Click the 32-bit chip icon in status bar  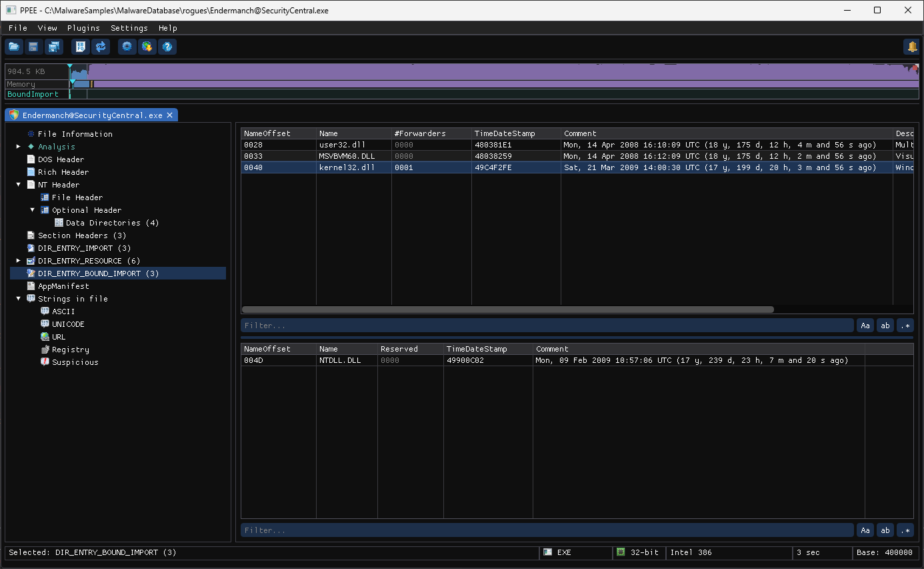(621, 552)
